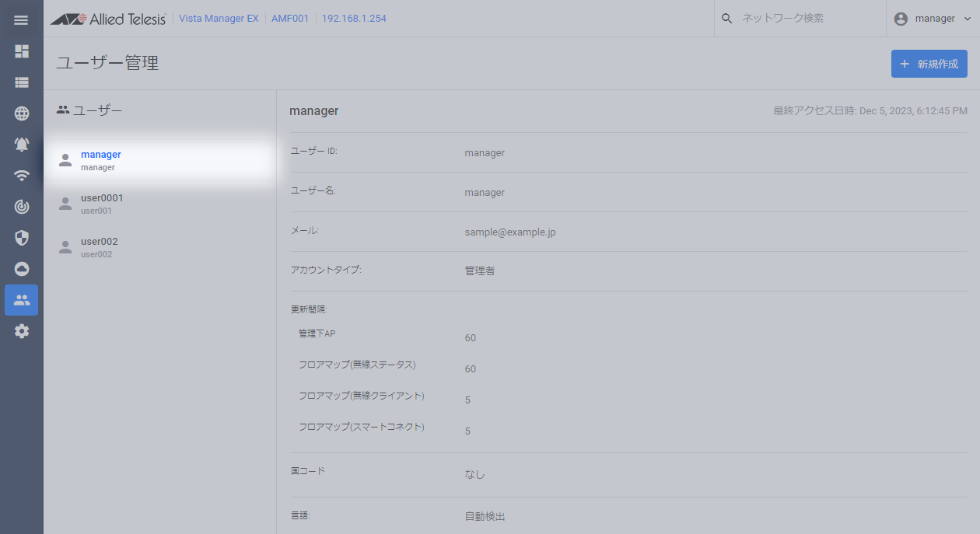
Task: Open the system settings gear icon
Action: [x=22, y=331]
